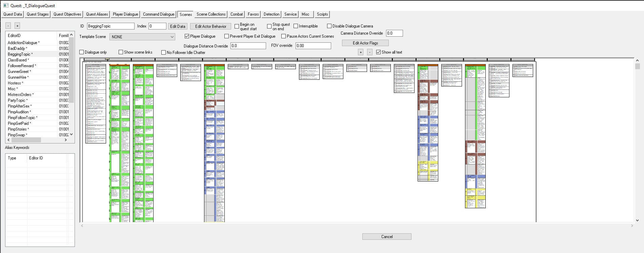Select ClassBased in the scene list
This screenshot has height=253, width=644.
pyautogui.click(x=18, y=60)
